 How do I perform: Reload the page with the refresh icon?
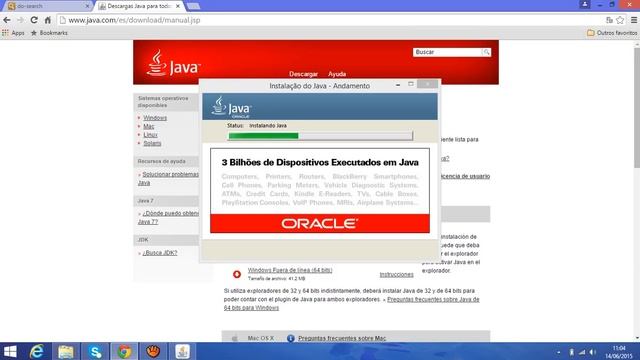(x=34, y=20)
